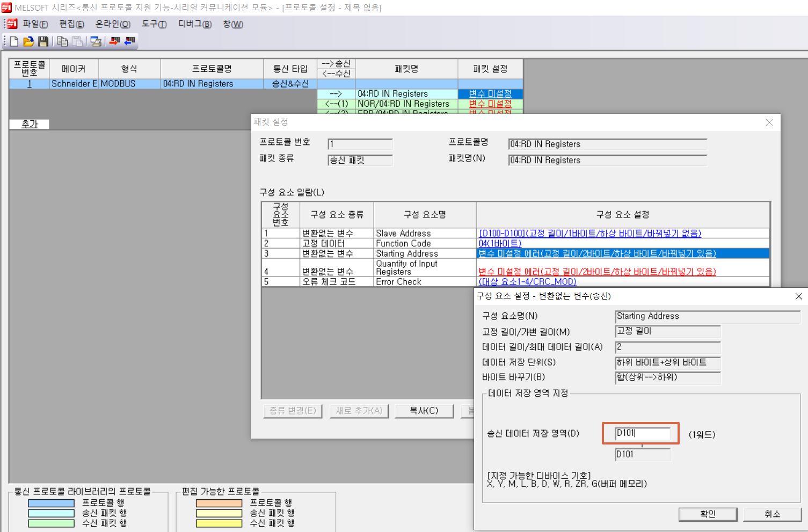Close the 구성 요소 설정 dialog
808x532 pixels.
[798, 296]
